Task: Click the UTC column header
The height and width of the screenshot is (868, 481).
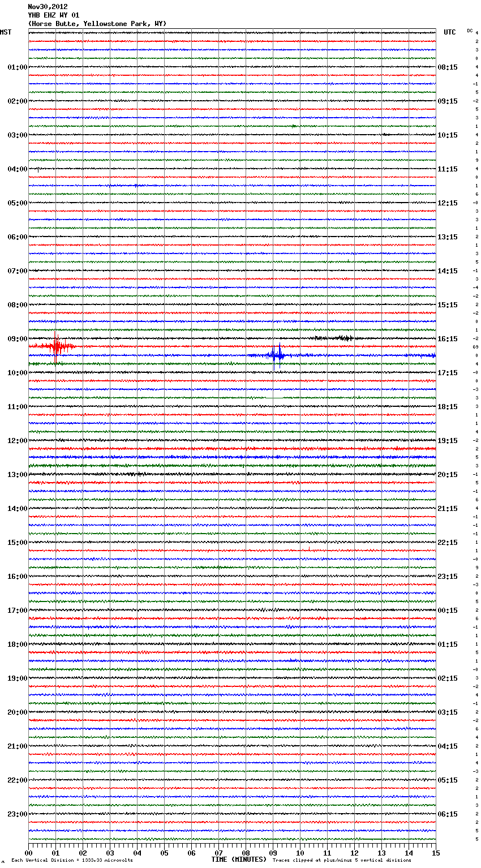Action: [449, 32]
